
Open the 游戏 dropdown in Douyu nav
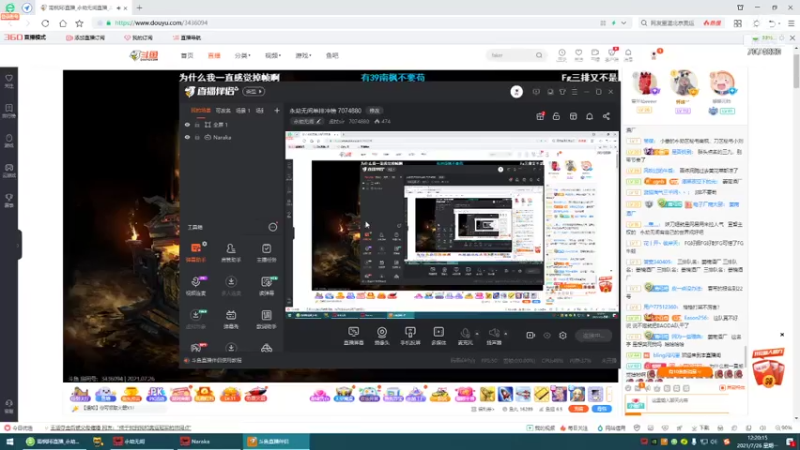[x=303, y=55]
